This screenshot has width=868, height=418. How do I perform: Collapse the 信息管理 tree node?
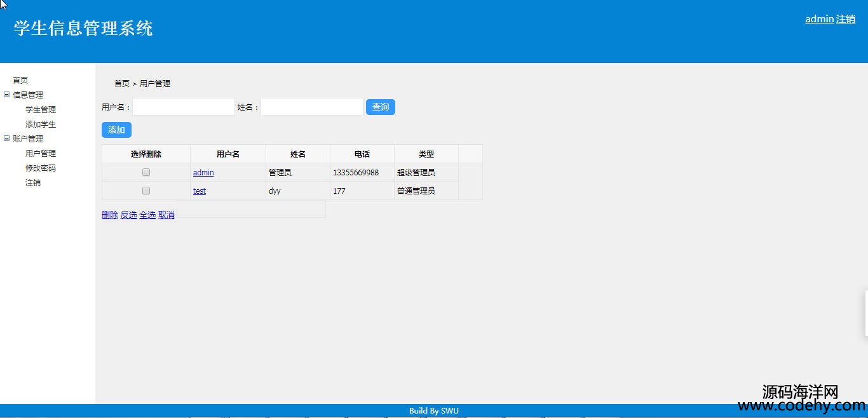(7, 95)
